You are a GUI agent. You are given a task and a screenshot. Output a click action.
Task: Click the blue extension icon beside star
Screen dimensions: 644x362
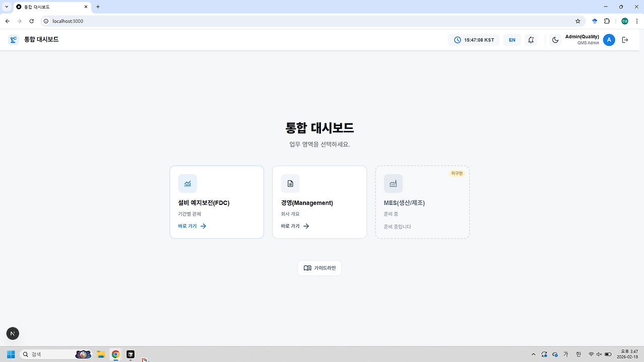[x=595, y=21]
